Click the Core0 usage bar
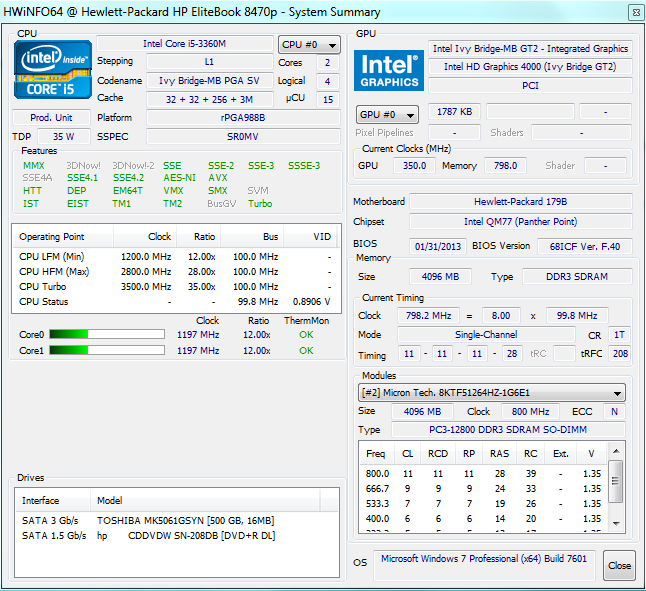 [106, 334]
